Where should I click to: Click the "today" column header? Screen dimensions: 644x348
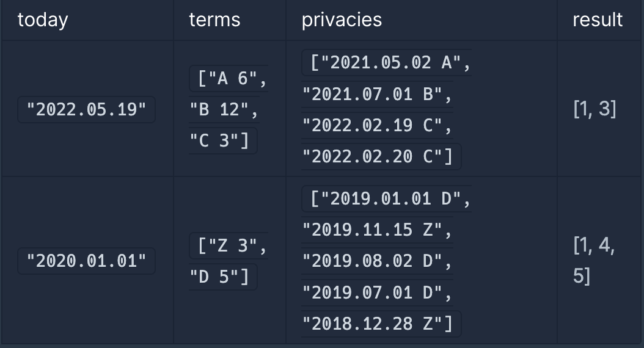(x=43, y=20)
